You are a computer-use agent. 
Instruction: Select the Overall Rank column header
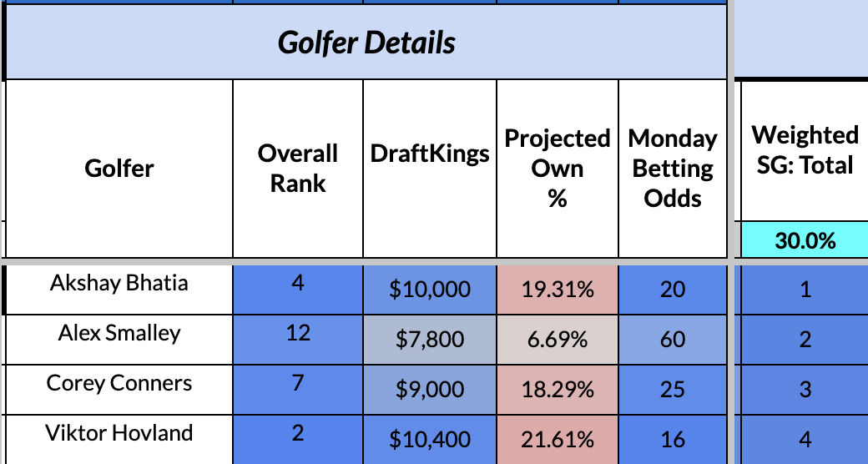coord(298,169)
